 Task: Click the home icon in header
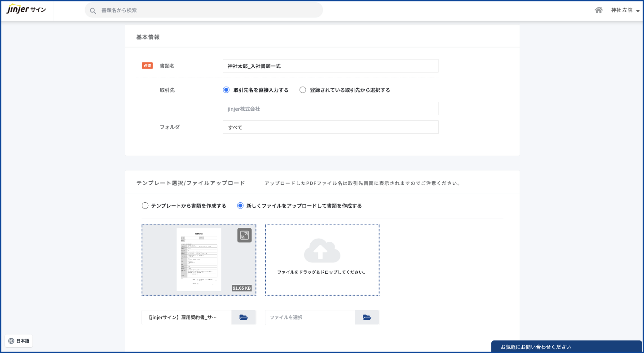(x=598, y=10)
